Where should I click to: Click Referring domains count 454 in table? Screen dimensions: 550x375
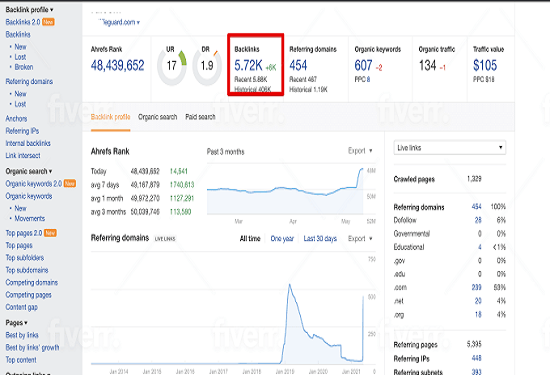tap(476, 207)
